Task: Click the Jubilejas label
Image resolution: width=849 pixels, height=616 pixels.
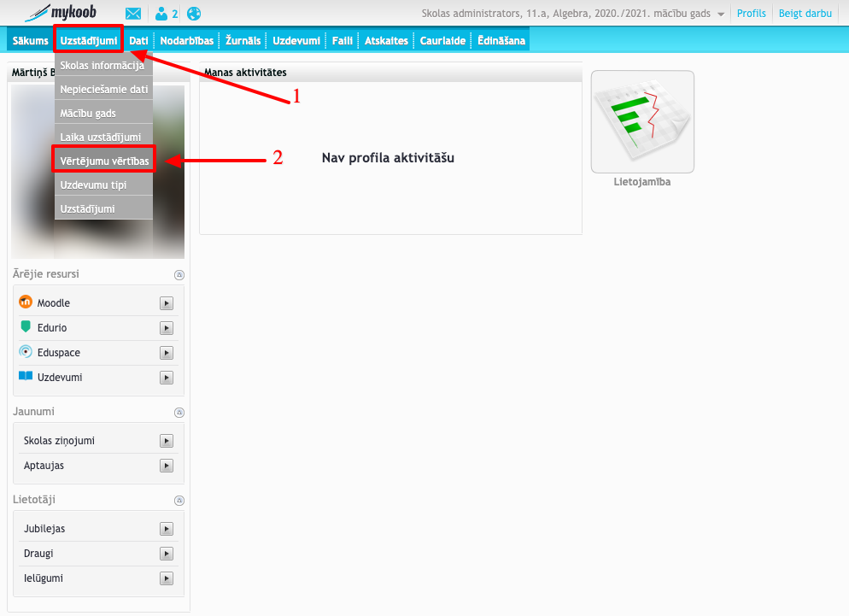Action: (x=44, y=529)
